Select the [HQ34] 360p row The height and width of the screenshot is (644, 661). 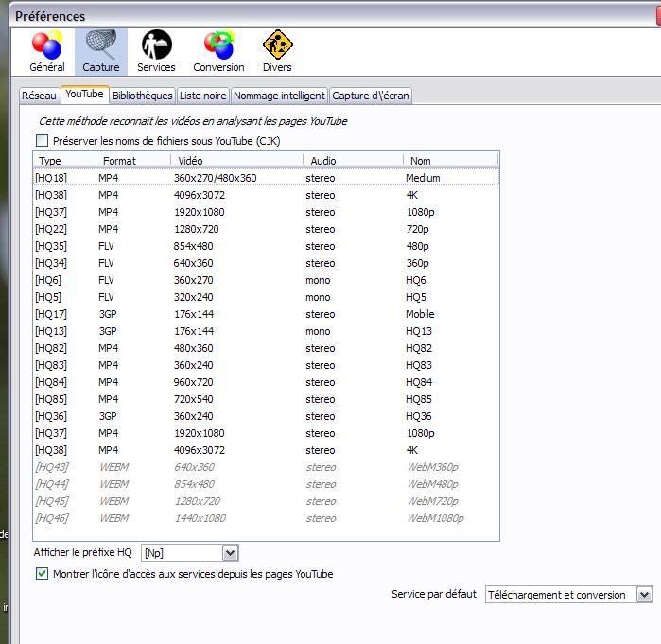[266, 263]
